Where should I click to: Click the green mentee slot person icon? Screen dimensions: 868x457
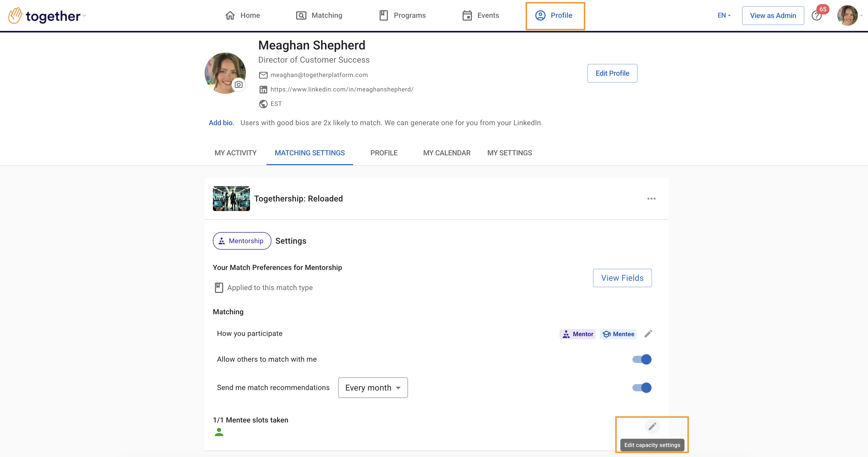click(x=219, y=432)
